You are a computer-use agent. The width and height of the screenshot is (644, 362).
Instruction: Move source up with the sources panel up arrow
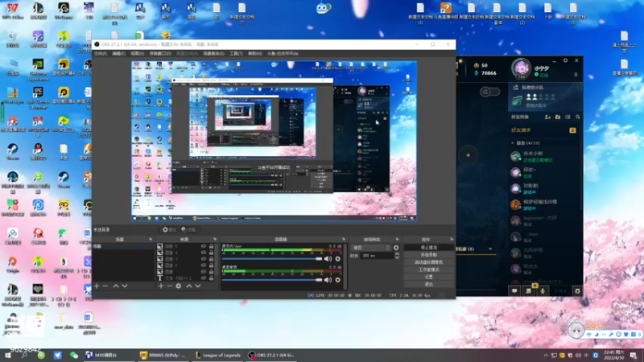click(189, 286)
